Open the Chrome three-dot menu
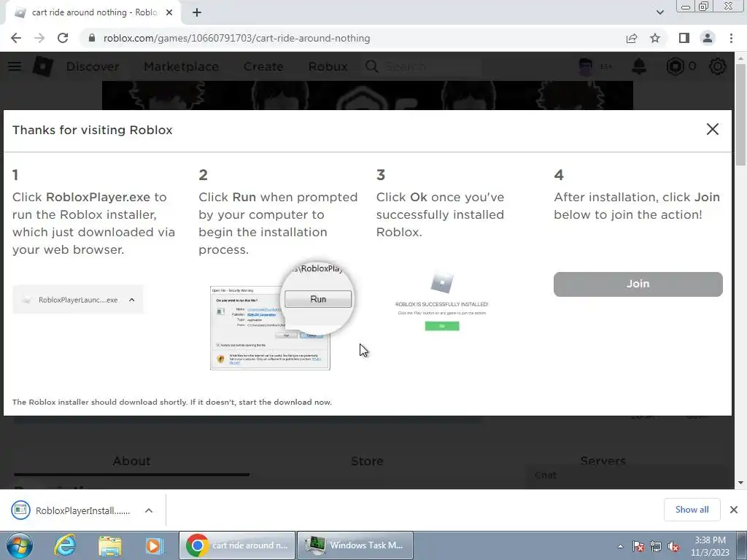Viewport: 747px width, 560px height. 731,38
